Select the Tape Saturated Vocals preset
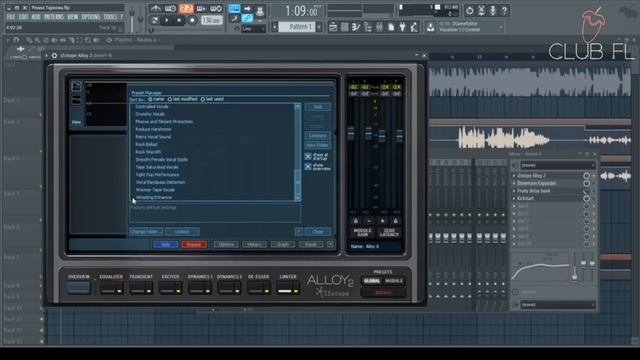The width and height of the screenshot is (640, 360). point(157,167)
